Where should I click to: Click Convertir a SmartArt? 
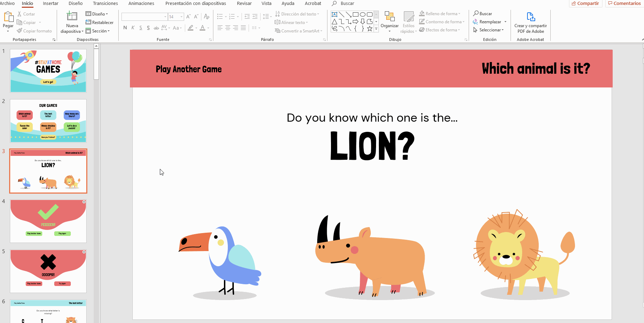[x=298, y=31]
